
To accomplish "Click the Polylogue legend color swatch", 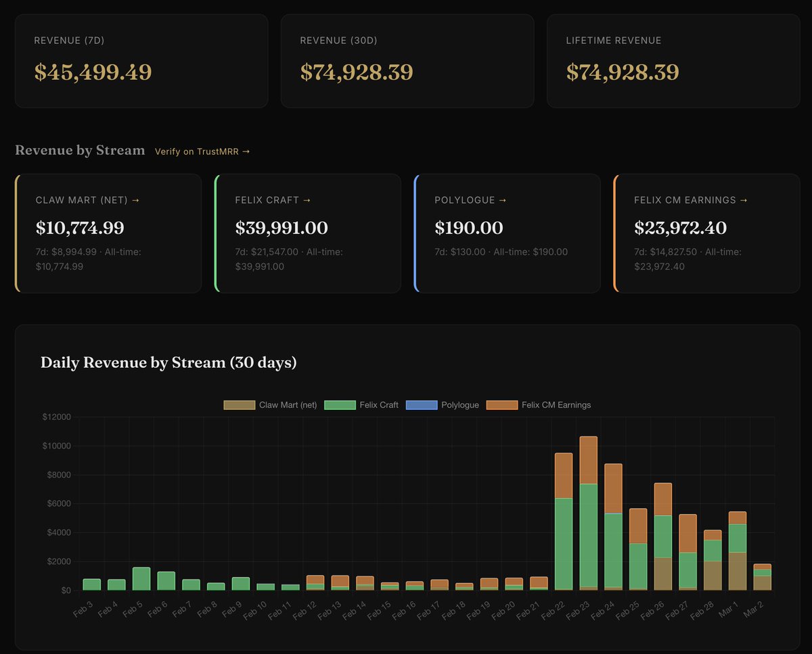I will pyautogui.click(x=422, y=405).
